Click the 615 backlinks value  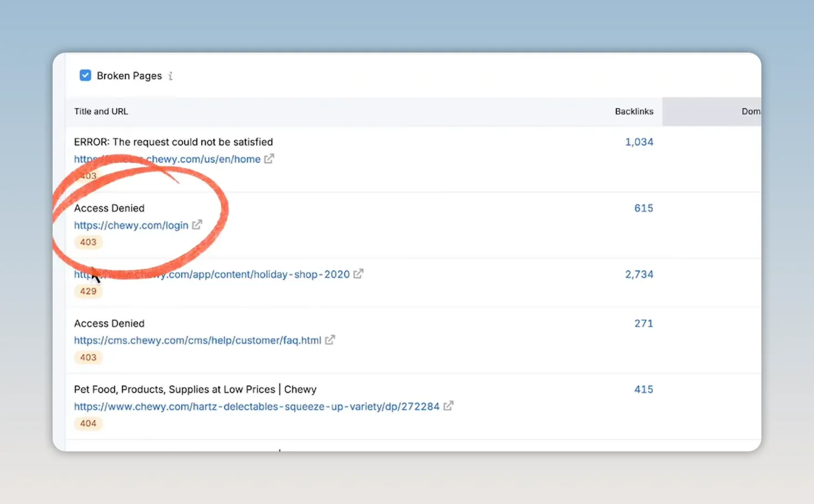click(643, 208)
